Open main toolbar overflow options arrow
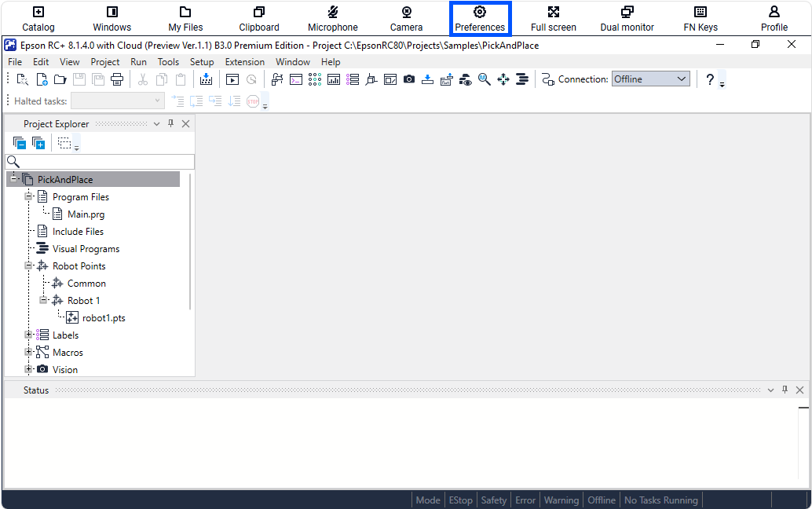This screenshot has height=509, width=812. [x=722, y=84]
